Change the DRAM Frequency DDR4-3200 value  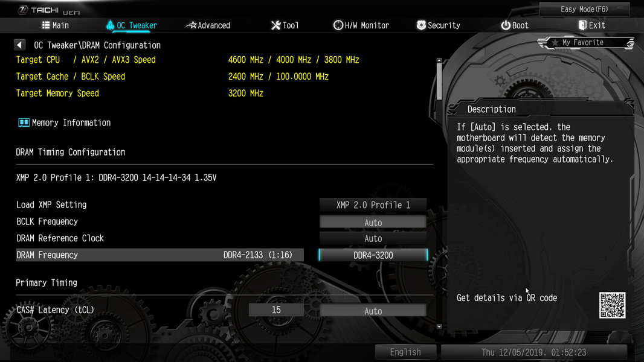click(373, 255)
